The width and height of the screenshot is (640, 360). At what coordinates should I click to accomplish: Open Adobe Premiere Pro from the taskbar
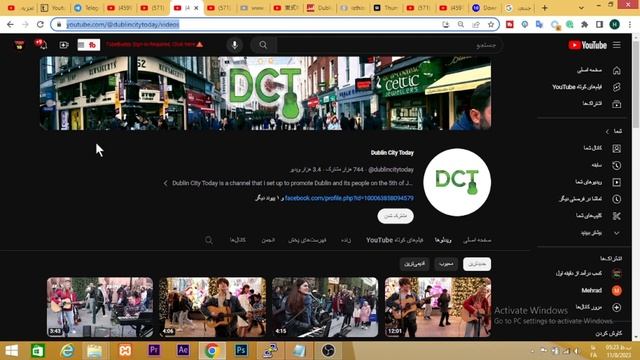tap(154, 351)
